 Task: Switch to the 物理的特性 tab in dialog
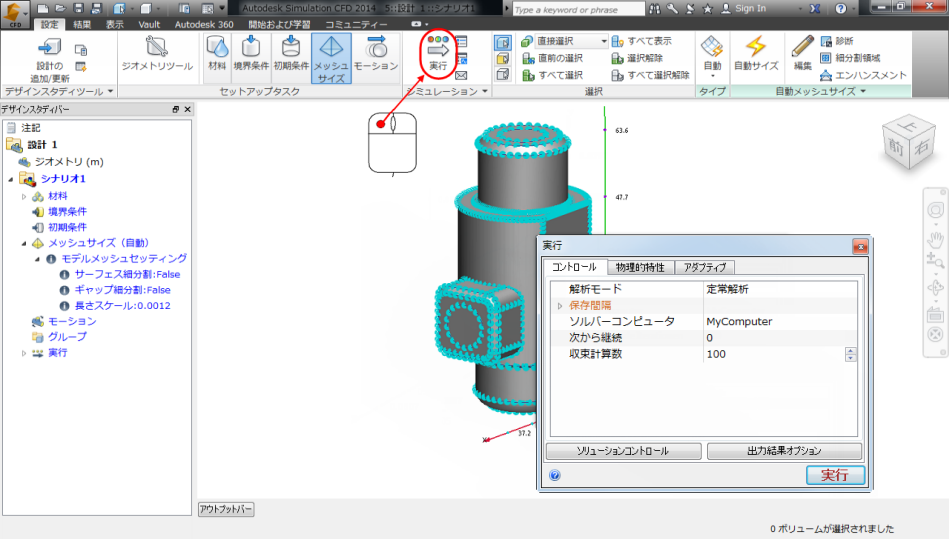click(x=640, y=267)
